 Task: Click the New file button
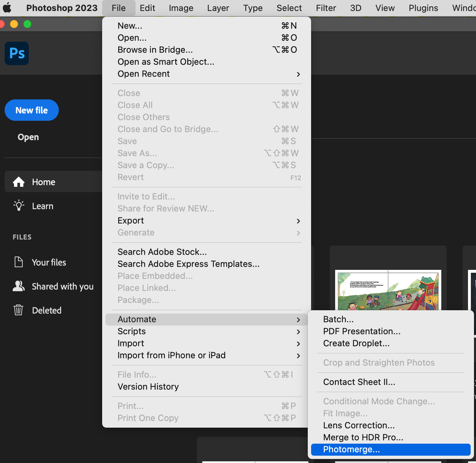pos(32,110)
